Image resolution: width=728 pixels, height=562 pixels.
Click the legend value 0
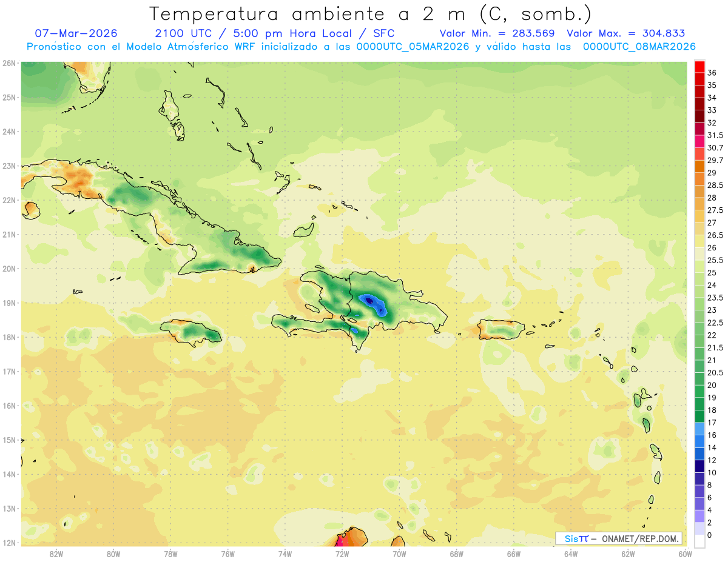point(710,535)
